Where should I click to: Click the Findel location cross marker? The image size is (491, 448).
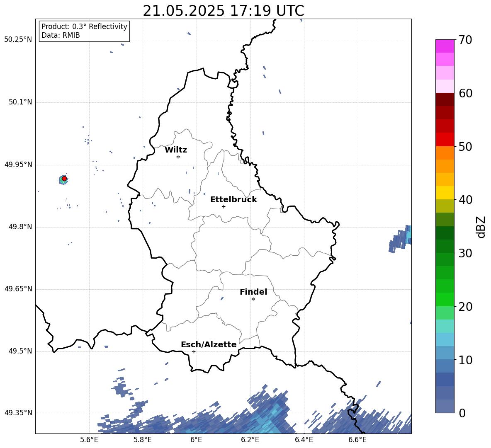253,299
